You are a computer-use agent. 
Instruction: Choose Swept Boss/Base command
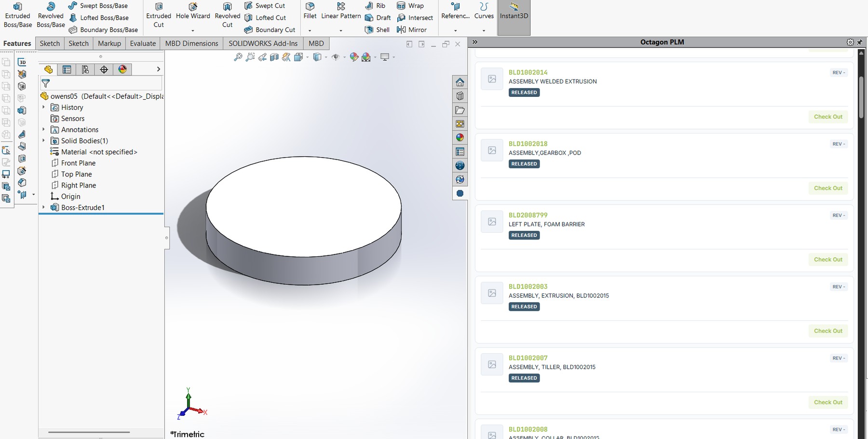point(98,6)
